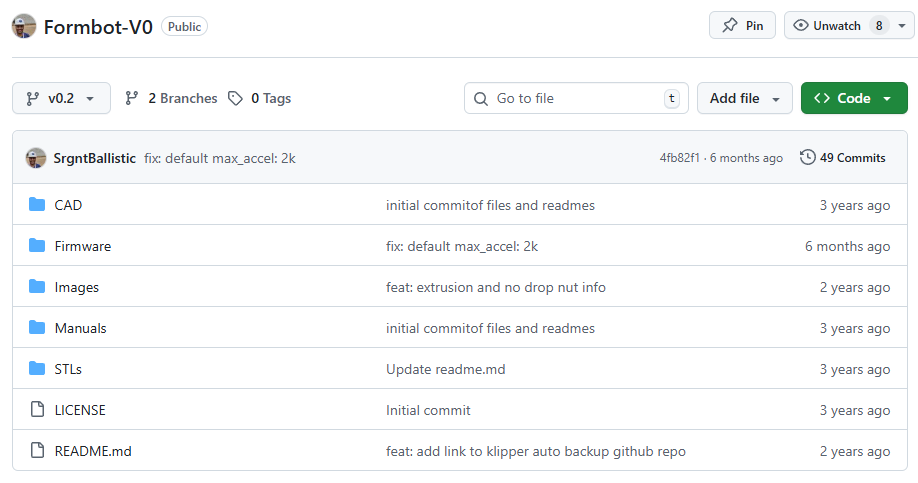The image size is (918, 483).
Task: Open the SrgntBallistic profile link
Action: 94,158
